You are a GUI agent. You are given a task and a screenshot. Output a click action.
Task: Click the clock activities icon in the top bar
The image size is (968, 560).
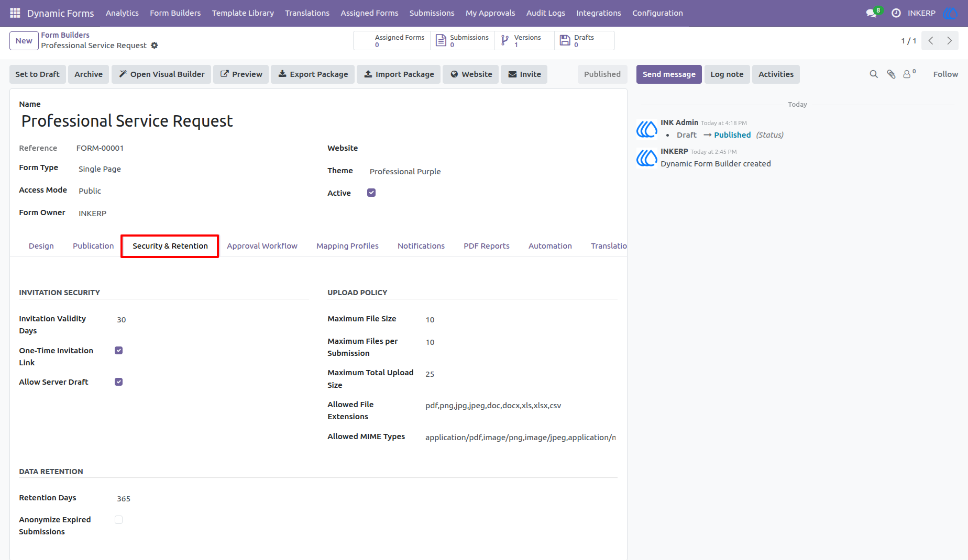(896, 13)
